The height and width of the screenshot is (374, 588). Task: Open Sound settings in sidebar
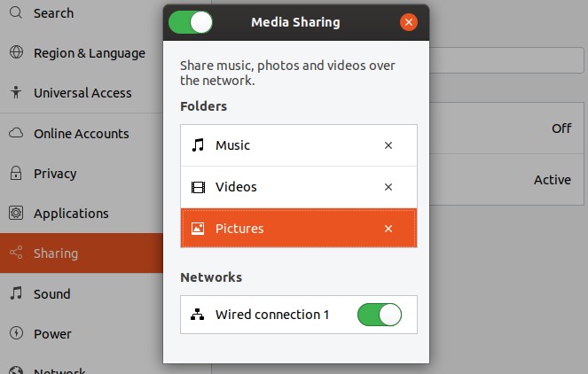click(52, 294)
